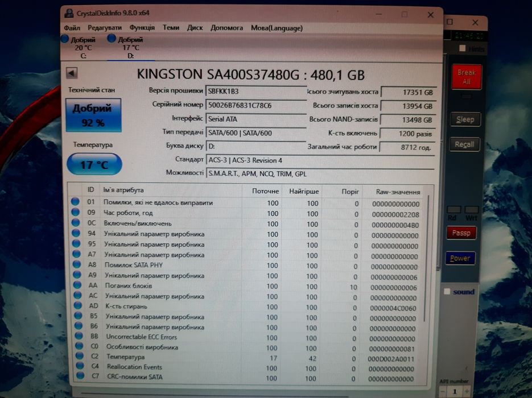The height and width of the screenshot is (398, 532).
Task: Open the Редагувати menu
Action: click(105, 28)
